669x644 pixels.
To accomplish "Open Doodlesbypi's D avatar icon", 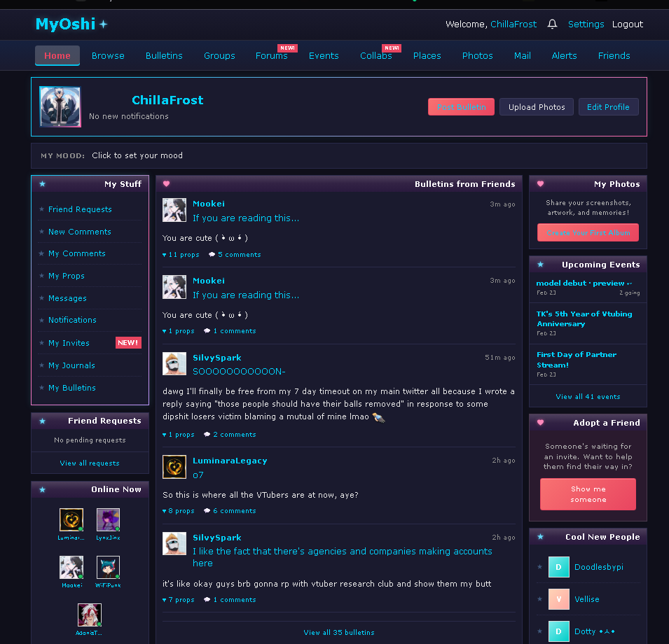I will tap(559, 567).
